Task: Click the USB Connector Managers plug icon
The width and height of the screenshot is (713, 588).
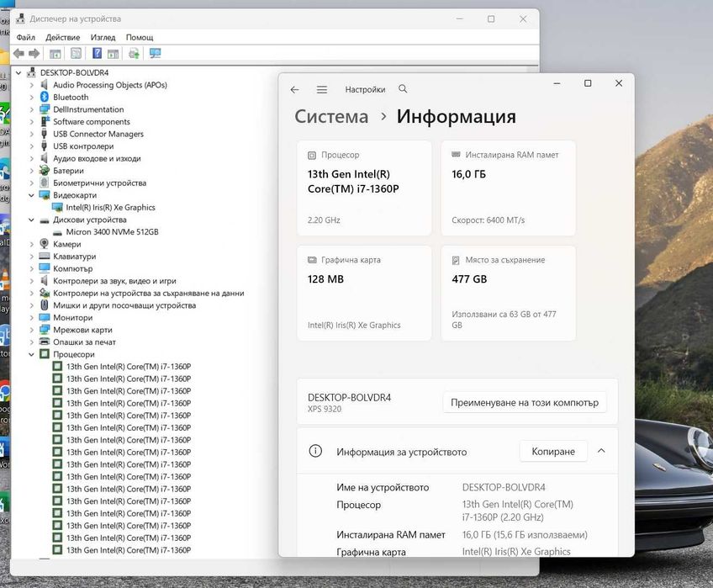Action: pos(44,134)
